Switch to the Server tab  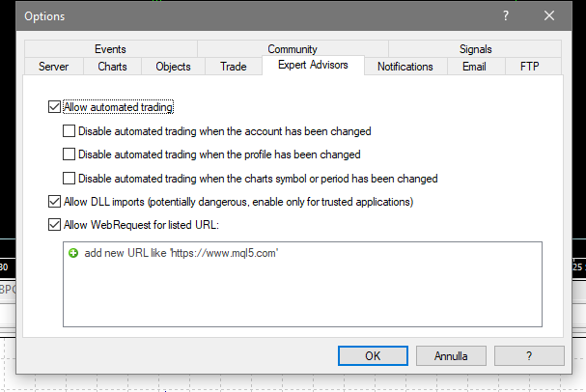pos(53,67)
